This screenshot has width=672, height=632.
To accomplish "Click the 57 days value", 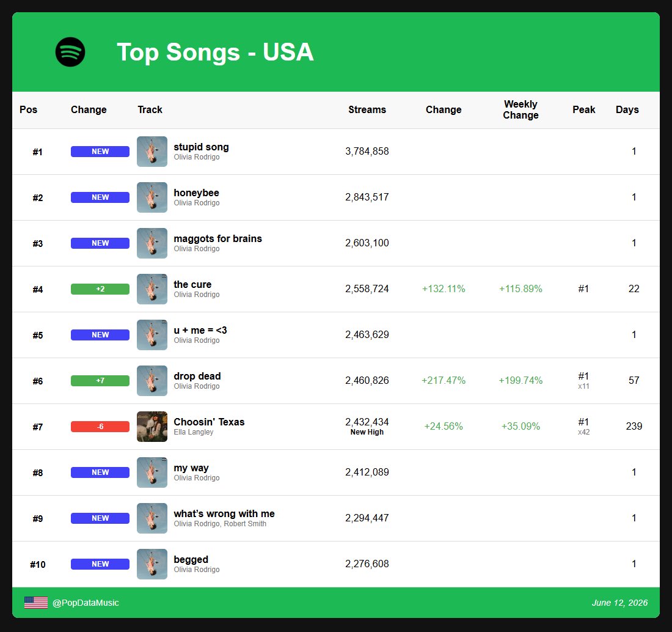I will [634, 381].
